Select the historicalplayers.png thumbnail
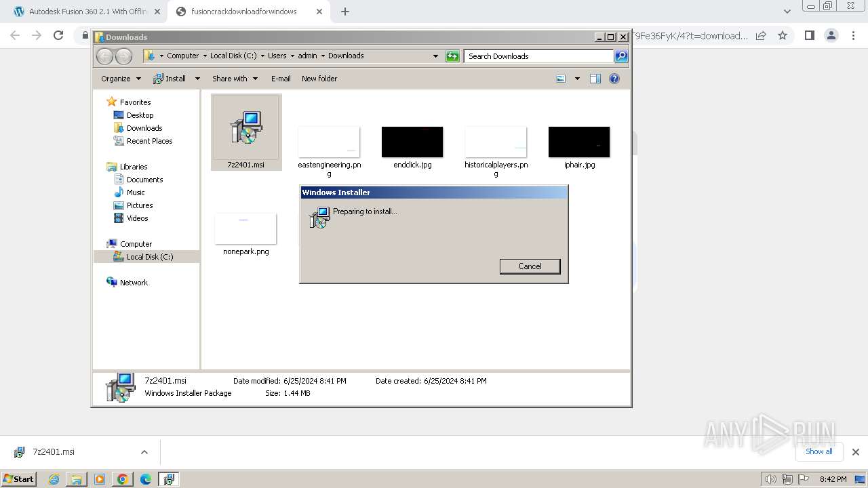Viewport: 868px width, 488px height. (496, 142)
